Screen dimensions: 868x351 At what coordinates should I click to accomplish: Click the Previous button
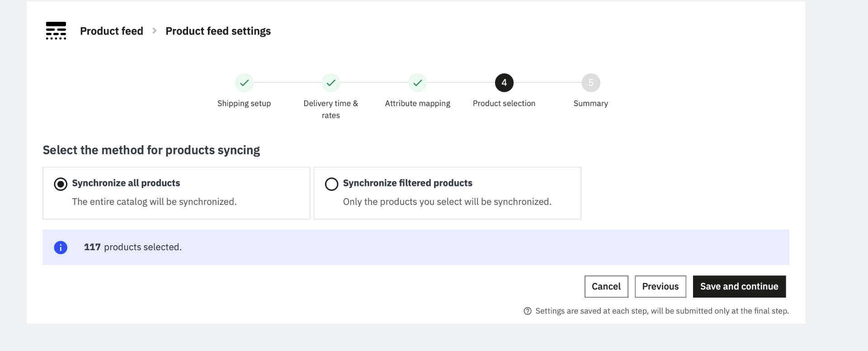660,287
